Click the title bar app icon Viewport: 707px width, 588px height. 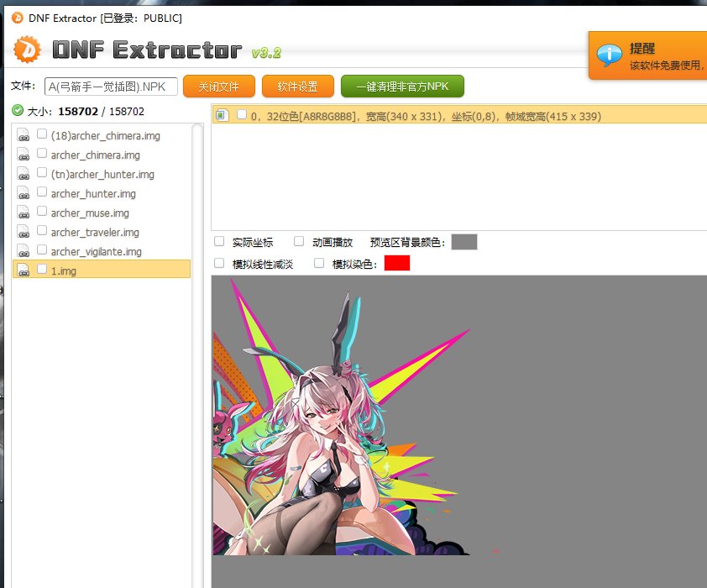tap(17, 18)
